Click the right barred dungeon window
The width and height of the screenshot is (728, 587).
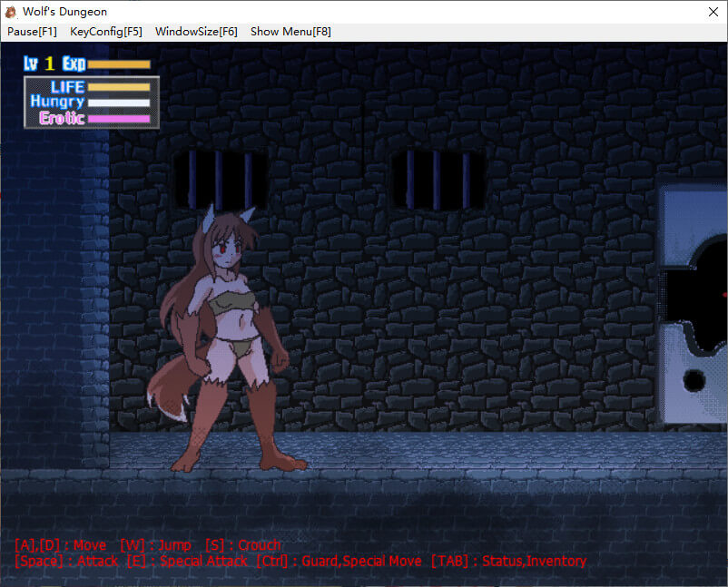coord(438,179)
